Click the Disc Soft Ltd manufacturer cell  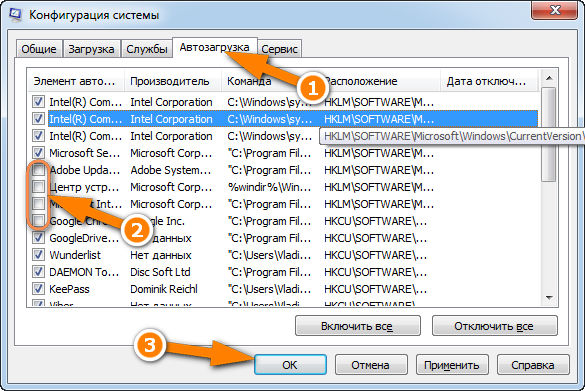pyautogui.click(x=160, y=272)
